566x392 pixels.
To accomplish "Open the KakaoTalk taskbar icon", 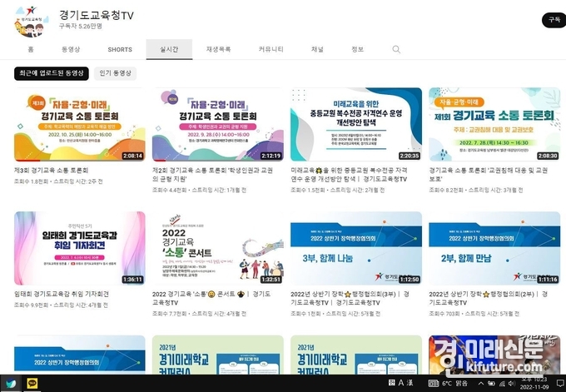I will [32, 384].
